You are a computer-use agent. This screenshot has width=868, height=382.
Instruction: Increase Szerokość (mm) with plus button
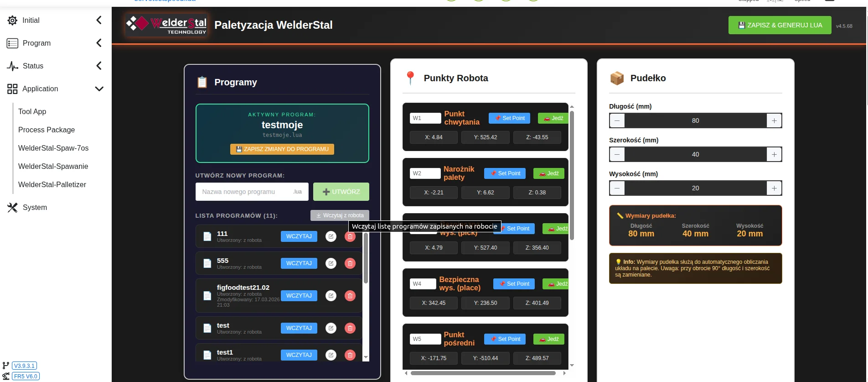click(x=774, y=154)
